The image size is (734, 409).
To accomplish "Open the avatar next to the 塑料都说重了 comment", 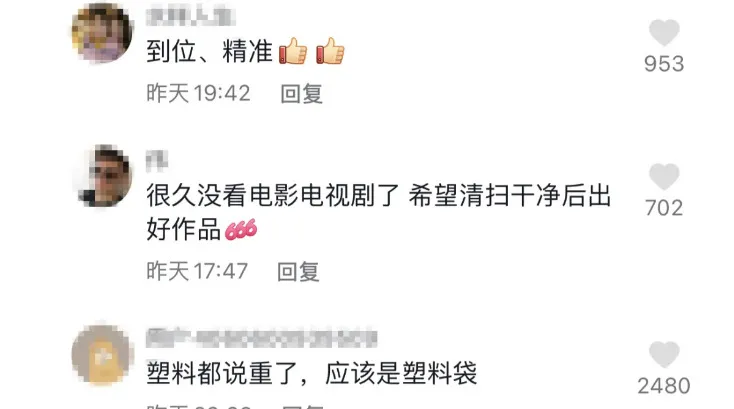I will [103, 355].
